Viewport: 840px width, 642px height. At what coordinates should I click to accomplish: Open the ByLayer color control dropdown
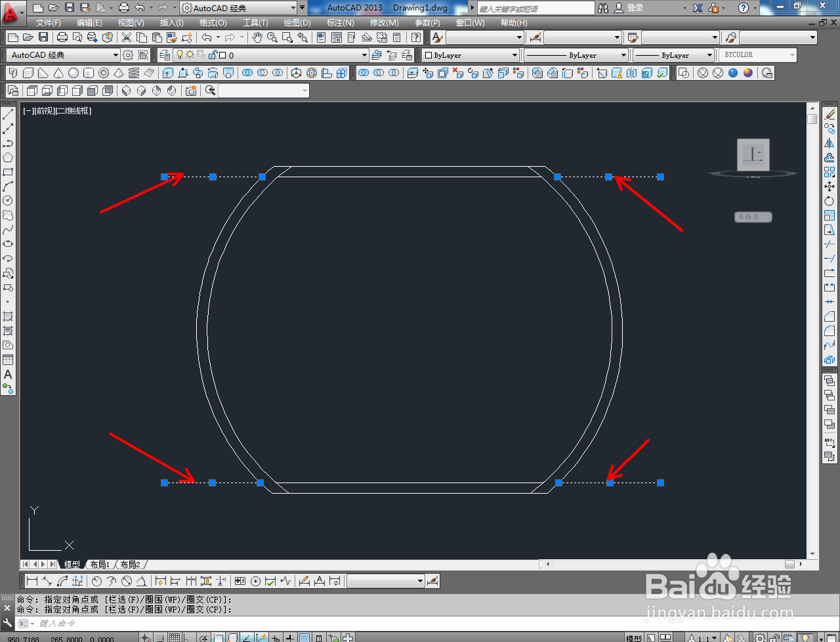[x=471, y=55]
